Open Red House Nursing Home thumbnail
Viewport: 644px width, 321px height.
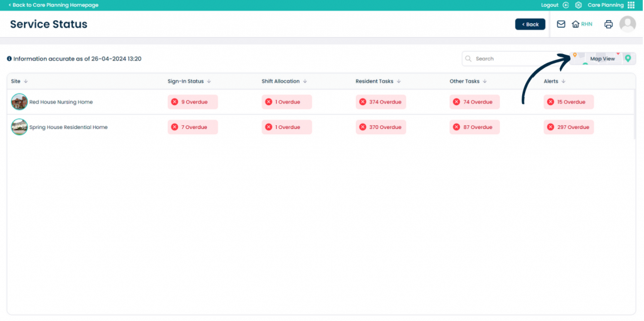pos(19,102)
